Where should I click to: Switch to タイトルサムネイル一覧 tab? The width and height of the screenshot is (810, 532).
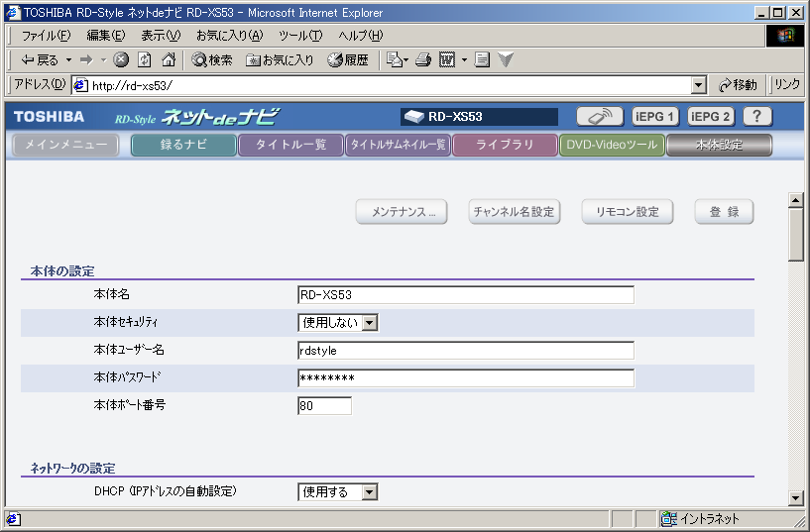(398, 145)
